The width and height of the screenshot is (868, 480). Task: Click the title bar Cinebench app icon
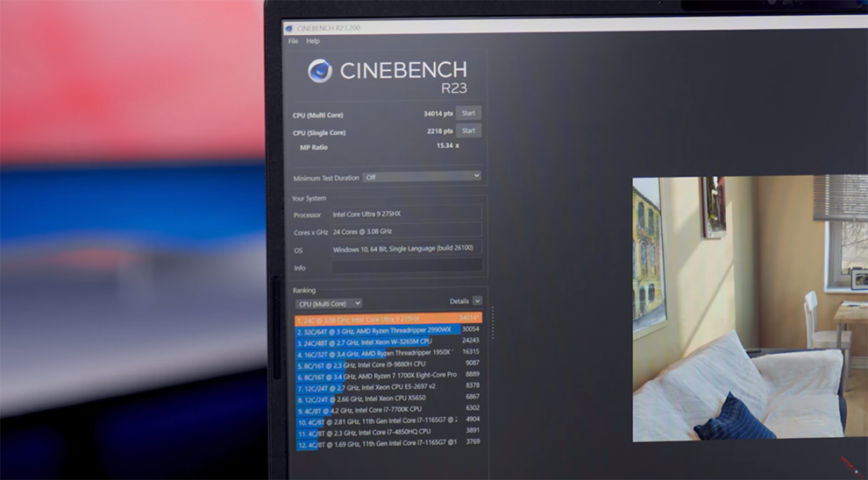(x=289, y=28)
